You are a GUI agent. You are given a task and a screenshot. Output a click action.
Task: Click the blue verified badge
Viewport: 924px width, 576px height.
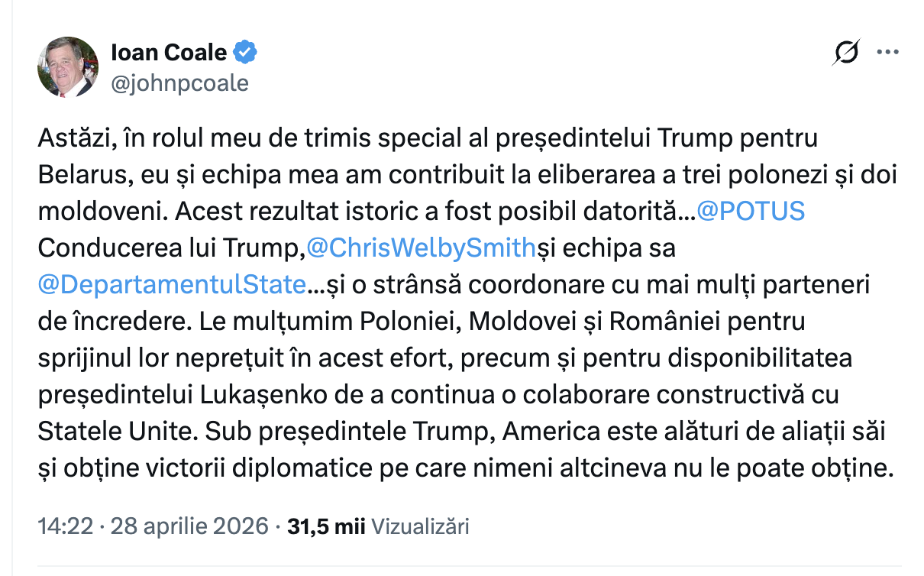point(245,53)
